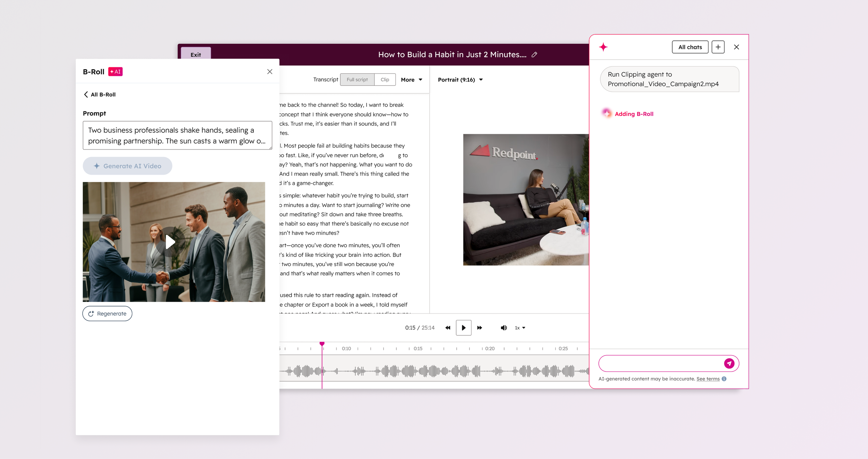This screenshot has width=868, height=459.
Task: Expand the More dropdown menu
Action: pyautogui.click(x=411, y=80)
